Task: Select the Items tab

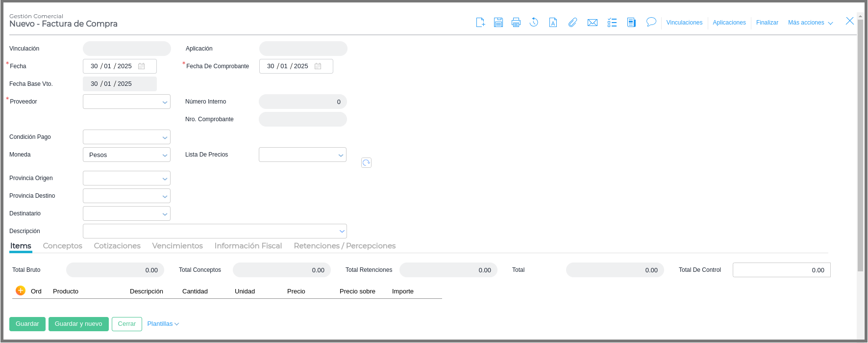Action: (21, 246)
